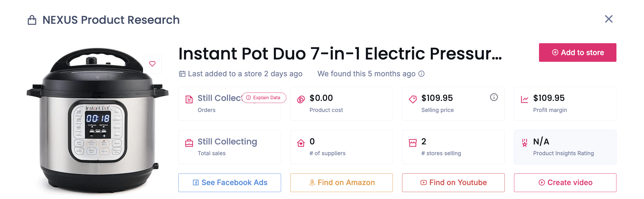Open the info tooltip beside Selling price
644x199 pixels.
(494, 97)
